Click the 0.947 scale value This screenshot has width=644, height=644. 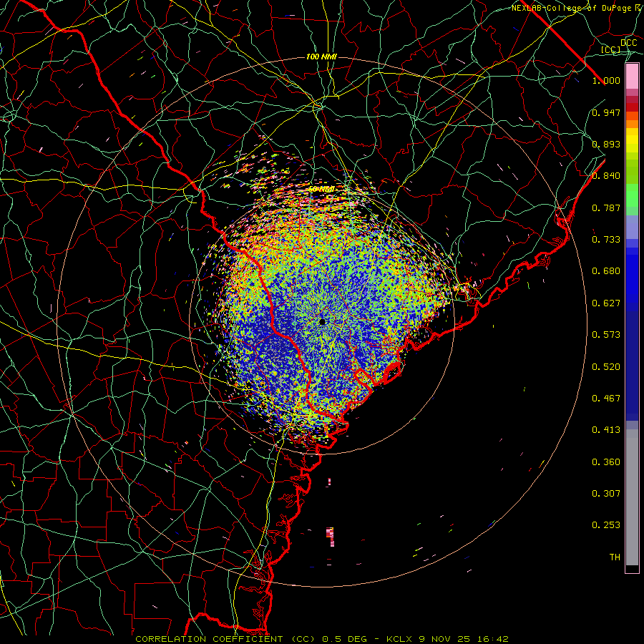point(606,112)
